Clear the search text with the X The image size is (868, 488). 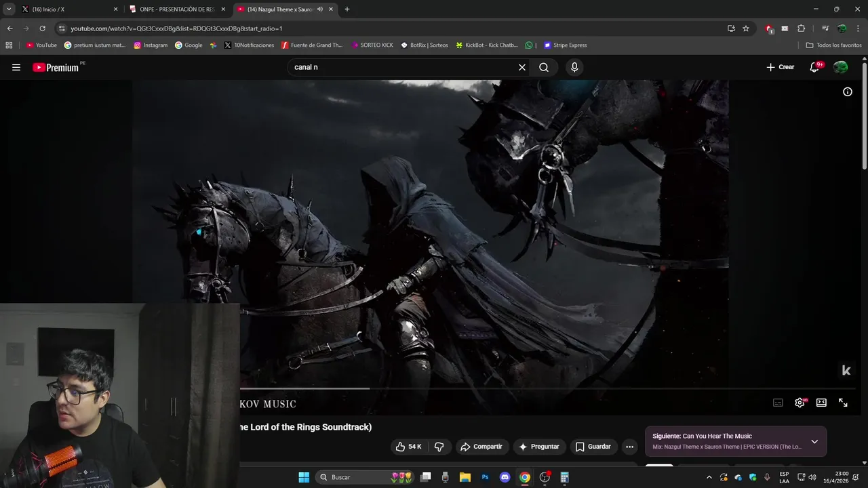[522, 67]
